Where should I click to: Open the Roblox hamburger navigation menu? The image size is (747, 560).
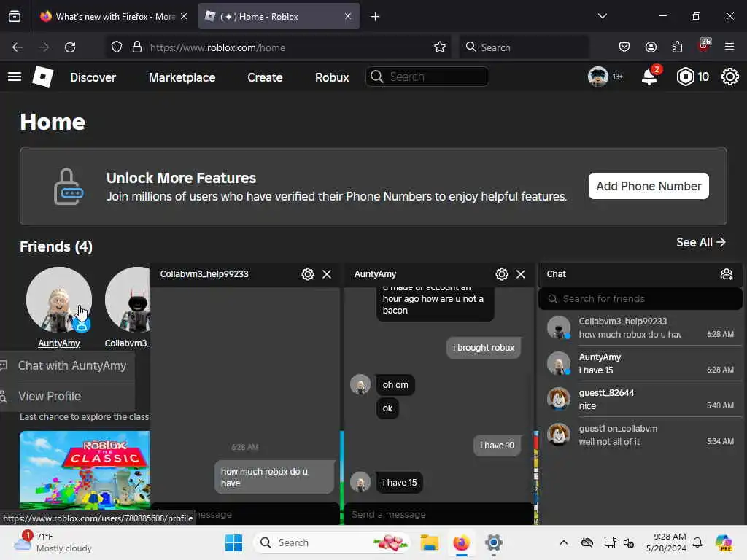(x=15, y=77)
